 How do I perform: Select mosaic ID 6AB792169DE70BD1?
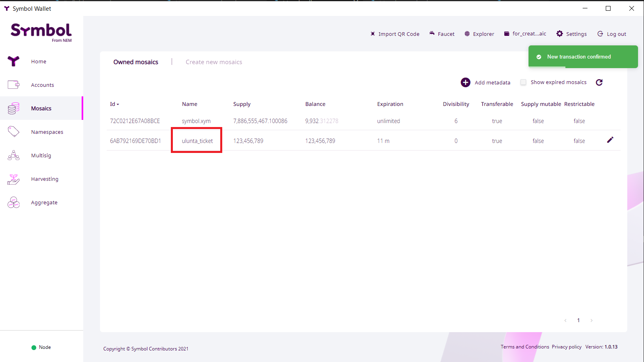[x=135, y=141]
